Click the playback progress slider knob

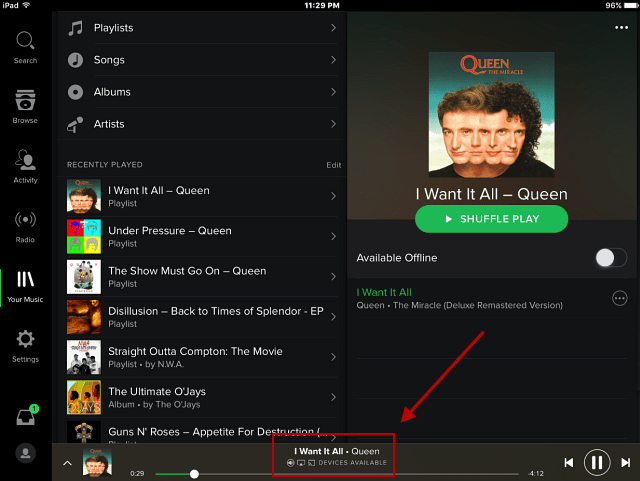194,474
